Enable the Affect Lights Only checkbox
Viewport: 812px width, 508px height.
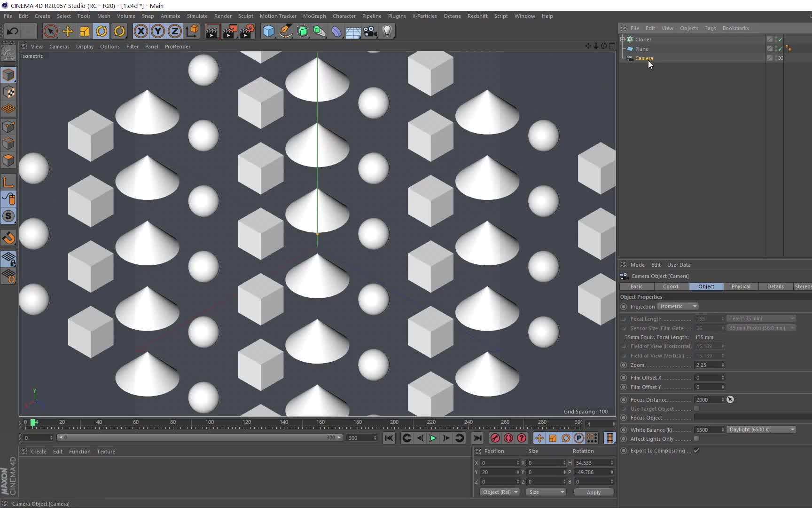[697, 439]
